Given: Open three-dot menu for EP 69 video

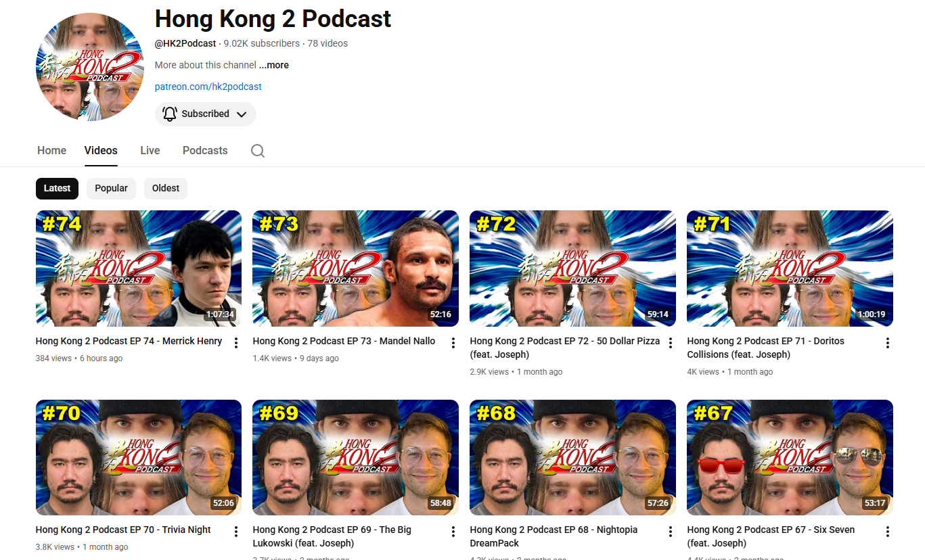Looking at the screenshot, I should coord(453,532).
